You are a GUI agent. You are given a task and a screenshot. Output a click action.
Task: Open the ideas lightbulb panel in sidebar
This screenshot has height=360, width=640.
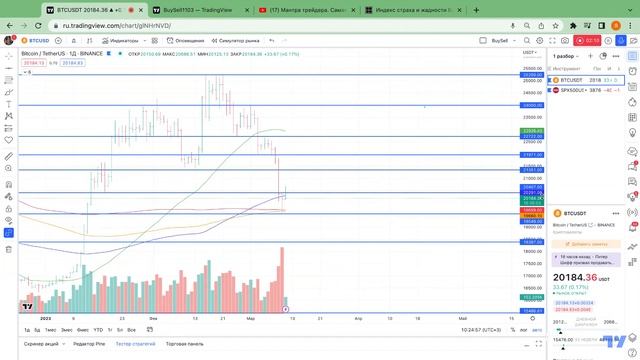632,133
